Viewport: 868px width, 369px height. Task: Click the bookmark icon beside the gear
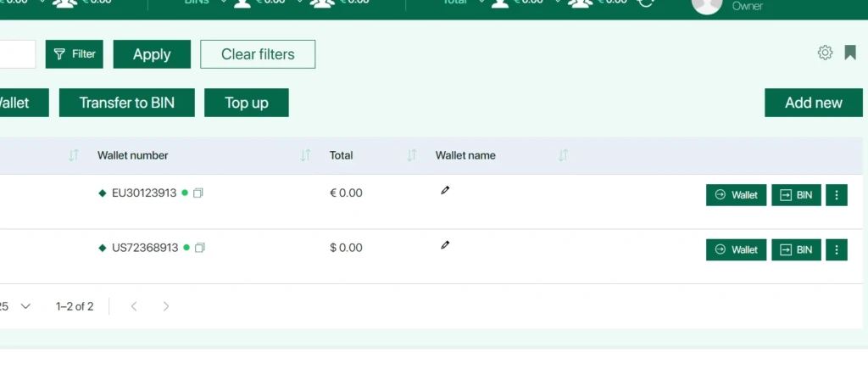pos(850,53)
